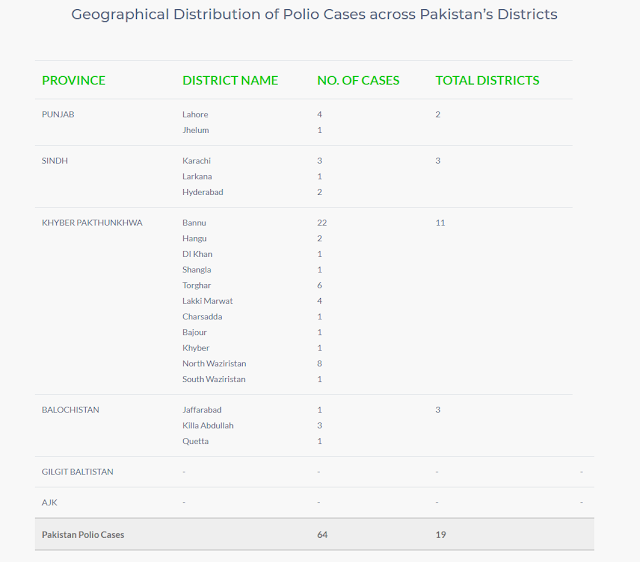Click the total case count of 64
Image resolution: width=640 pixels, height=562 pixels.
pyautogui.click(x=322, y=534)
